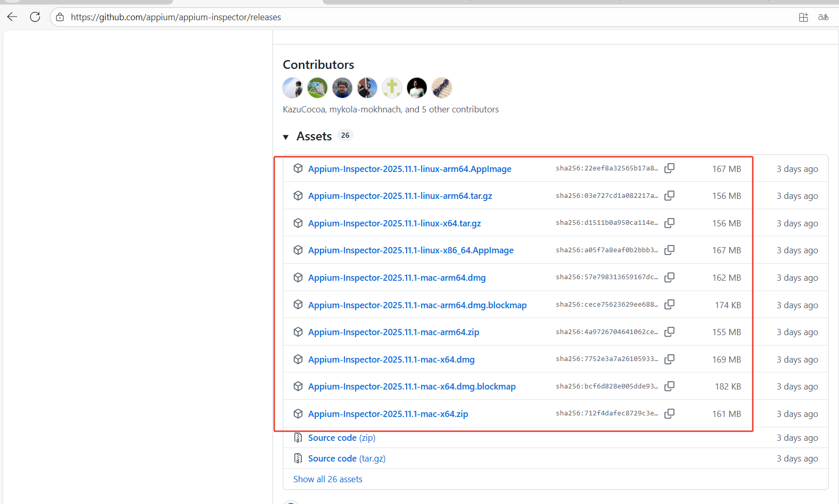Image resolution: width=839 pixels, height=504 pixels.
Task: Copy sha256 for mac-arm64.dmg.blockmap
Action: pos(670,304)
